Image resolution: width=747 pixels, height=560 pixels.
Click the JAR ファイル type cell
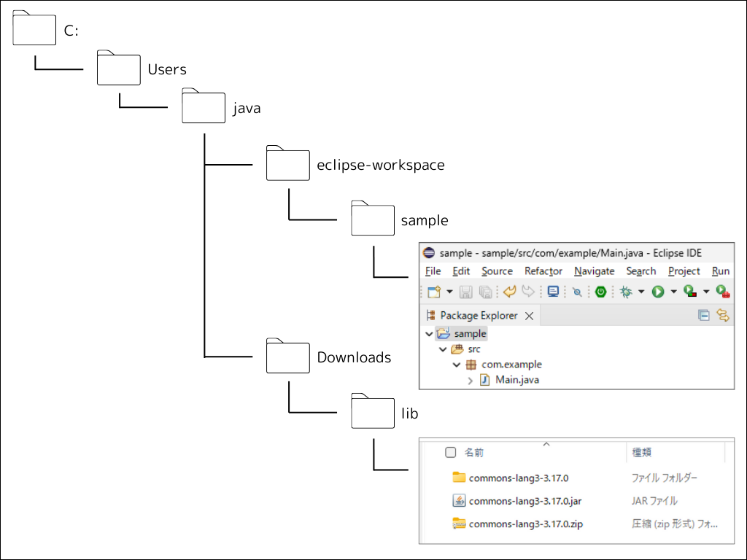[654, 500]
